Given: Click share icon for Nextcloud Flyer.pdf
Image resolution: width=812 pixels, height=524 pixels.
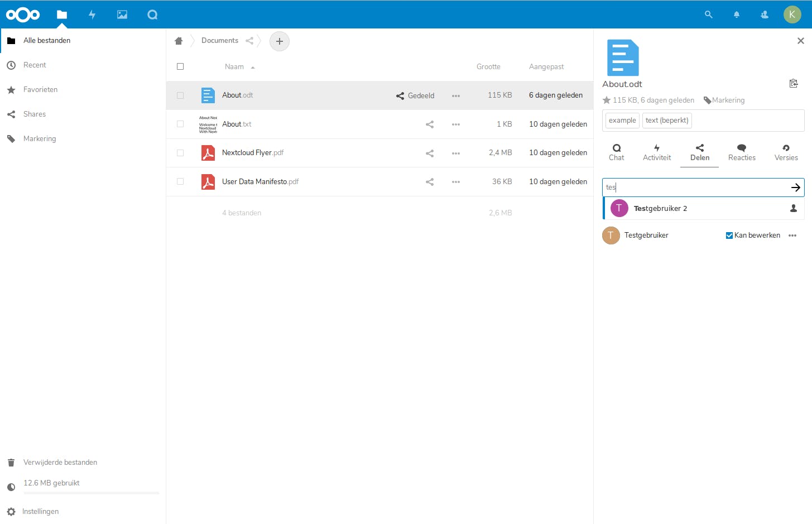Looking at the screenshot, I should [x=430, y=153].
